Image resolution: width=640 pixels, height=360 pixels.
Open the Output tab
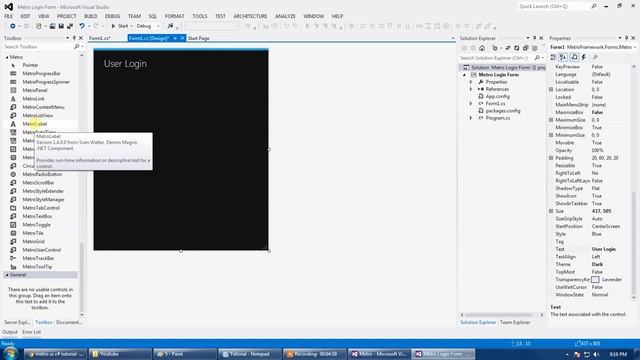[10, 332]
